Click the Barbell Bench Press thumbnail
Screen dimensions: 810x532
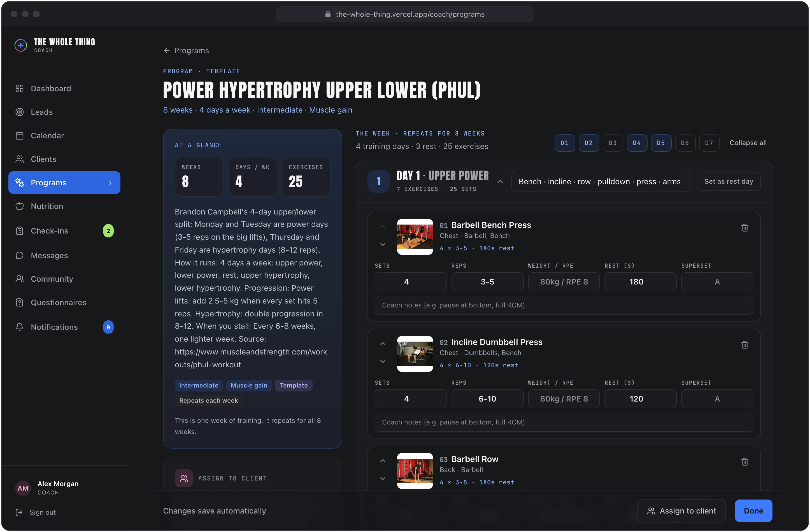coord(415,236)
